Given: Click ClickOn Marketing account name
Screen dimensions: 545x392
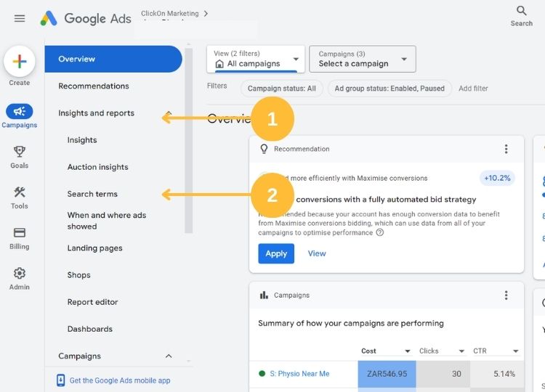Looking at the screenshot, I should [170, 14].
